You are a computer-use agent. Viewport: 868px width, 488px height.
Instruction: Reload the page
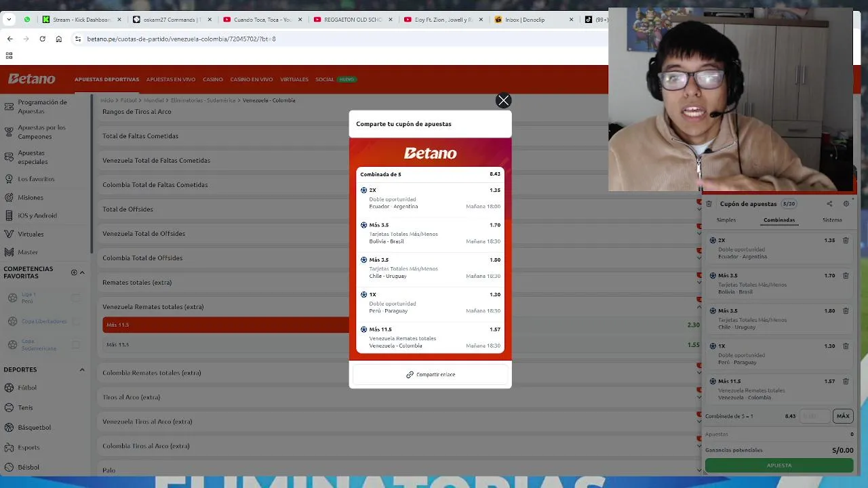pyautogui.click(x=42, y=39)
